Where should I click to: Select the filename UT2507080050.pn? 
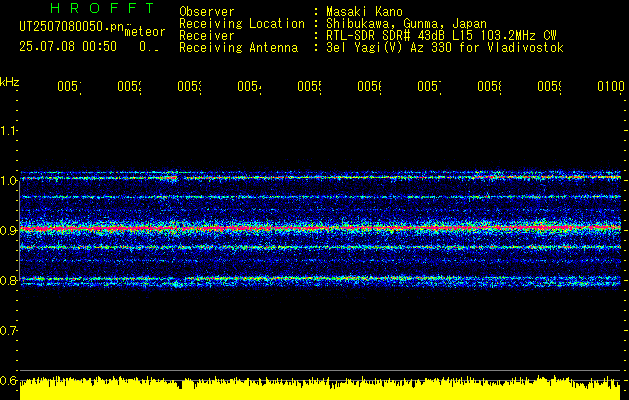tap(72, 27)
